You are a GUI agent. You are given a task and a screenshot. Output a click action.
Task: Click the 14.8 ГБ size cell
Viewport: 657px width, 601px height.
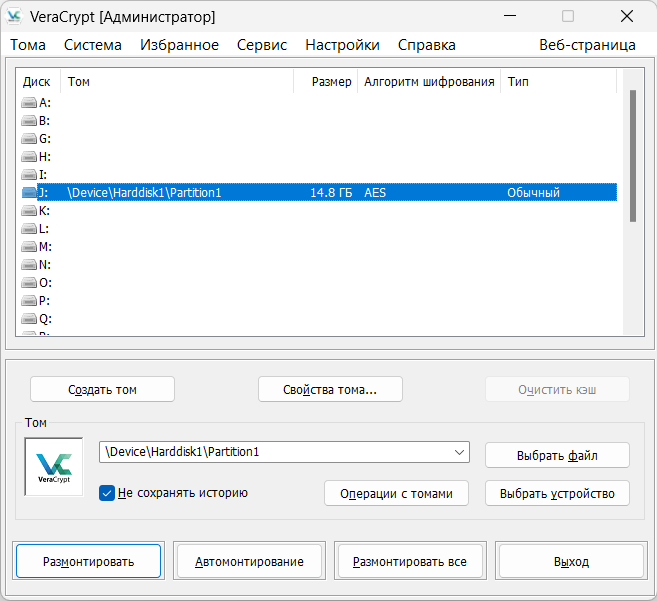pyautogui.click(x=331, y=192)
